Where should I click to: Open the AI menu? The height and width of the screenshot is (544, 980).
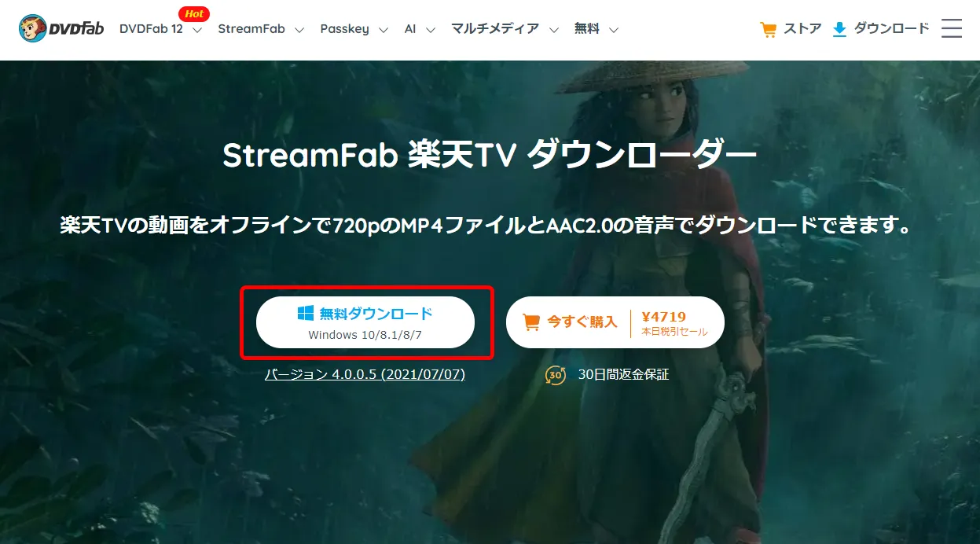[x=410, y=29]
